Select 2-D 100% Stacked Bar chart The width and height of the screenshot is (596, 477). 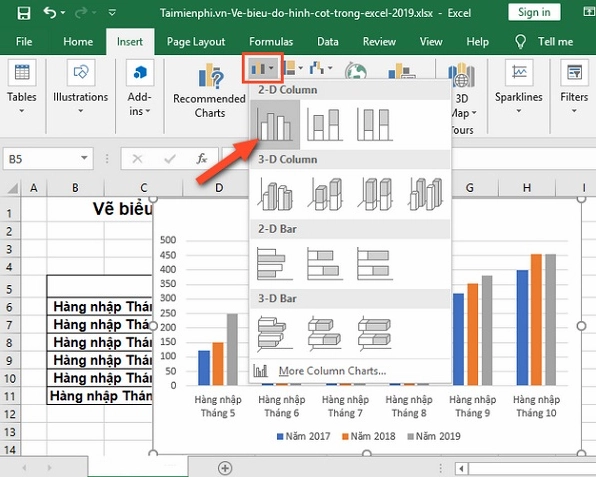click(x=374, y=264)
